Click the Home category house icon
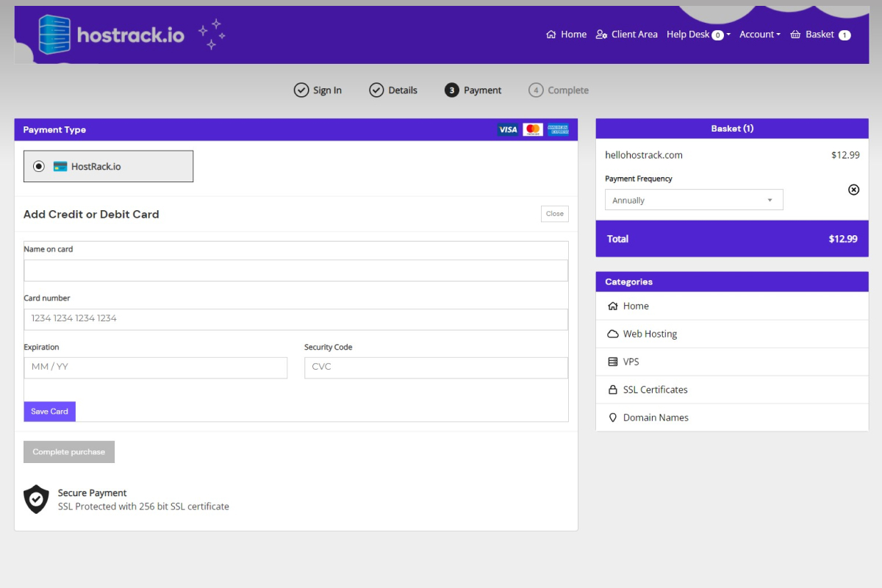The image size is (882, 588). coord(613,306)
